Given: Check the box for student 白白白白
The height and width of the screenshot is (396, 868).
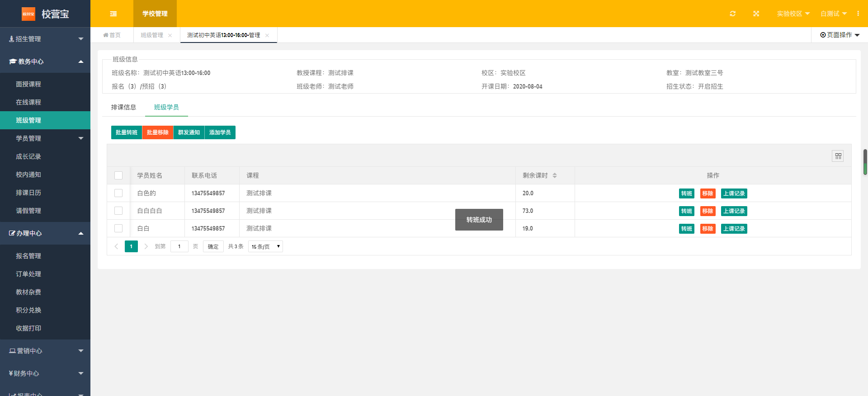Looking at the screenshot, I should (118, 211).
